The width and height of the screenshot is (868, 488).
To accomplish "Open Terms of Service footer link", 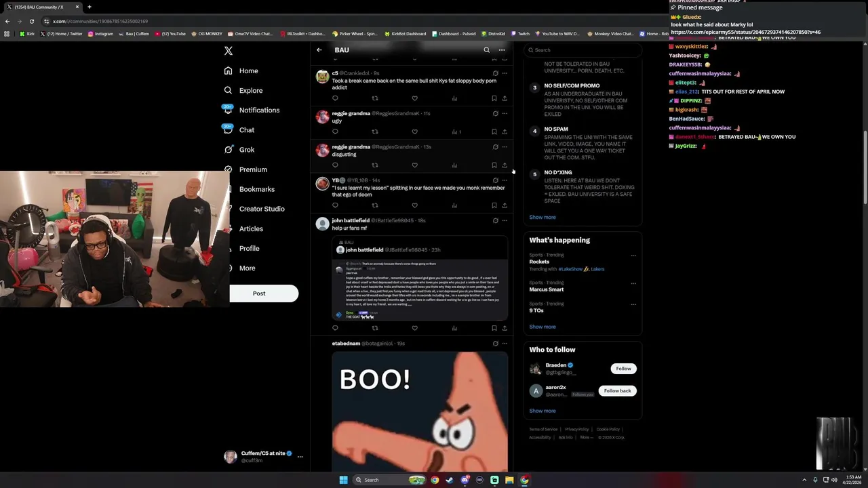I will click(543, 429).
